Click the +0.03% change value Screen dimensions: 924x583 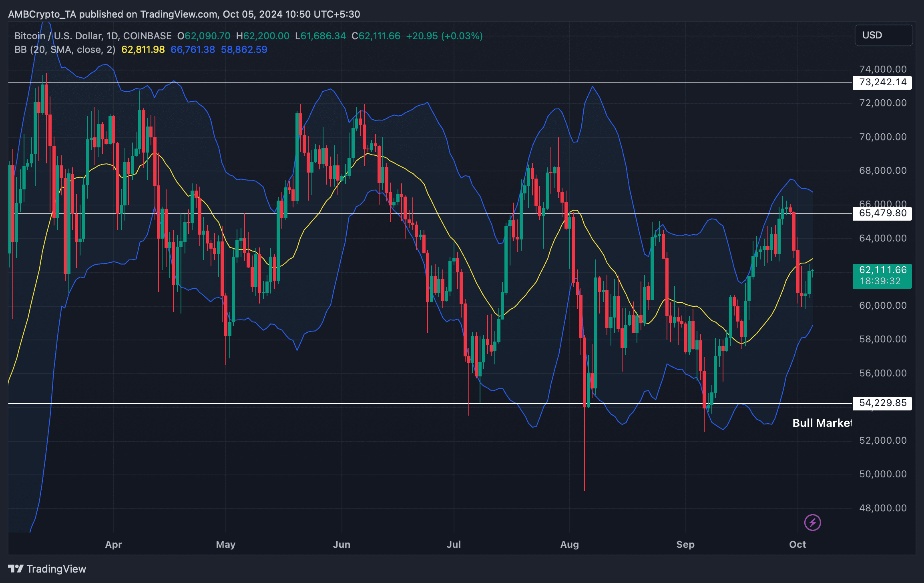coord(463,36)
